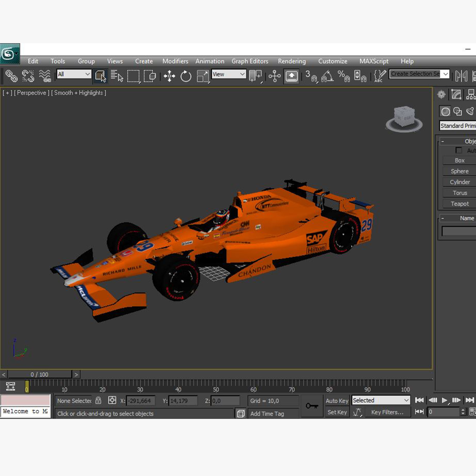Open the Smooth + Highlights shading menu
The height and width of the screenshot is (476, 476).
coord(79,93)
